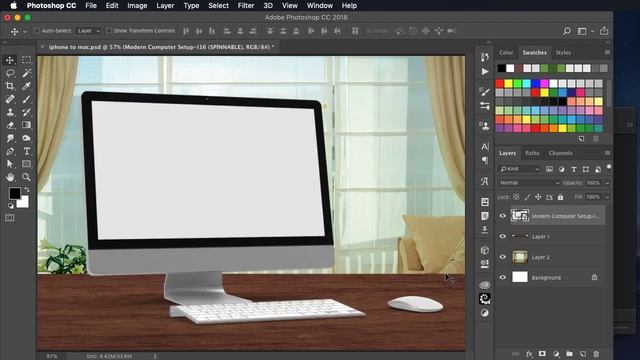This screenshot has height=360, width=640.
Task: Pick the red swatch in Swatches
Action: point(500,84)
